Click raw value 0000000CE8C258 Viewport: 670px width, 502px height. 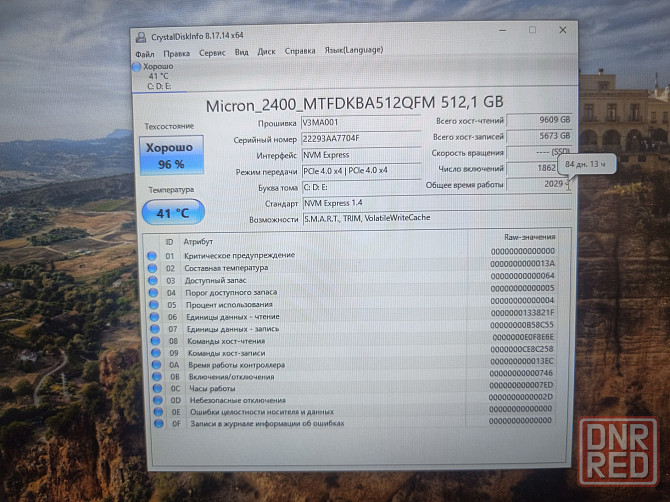click(522, 349)
